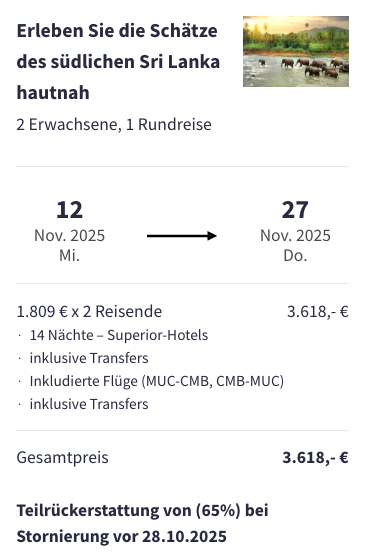This screenshot has width=368, height=559.
Task: Click the Gesamtpreis label
Action: [62, 457]
